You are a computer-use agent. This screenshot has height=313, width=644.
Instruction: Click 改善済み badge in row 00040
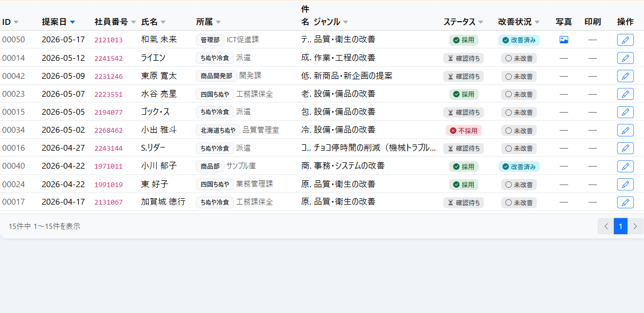click(x=519, y=167)
